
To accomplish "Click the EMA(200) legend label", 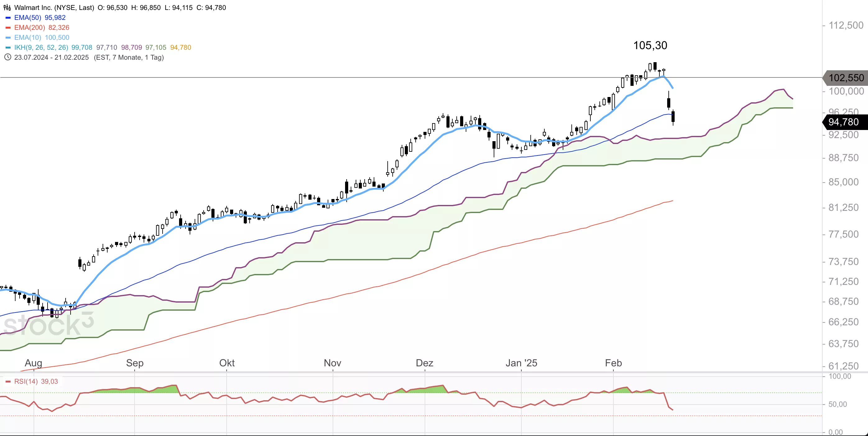I will click(30, 28).
